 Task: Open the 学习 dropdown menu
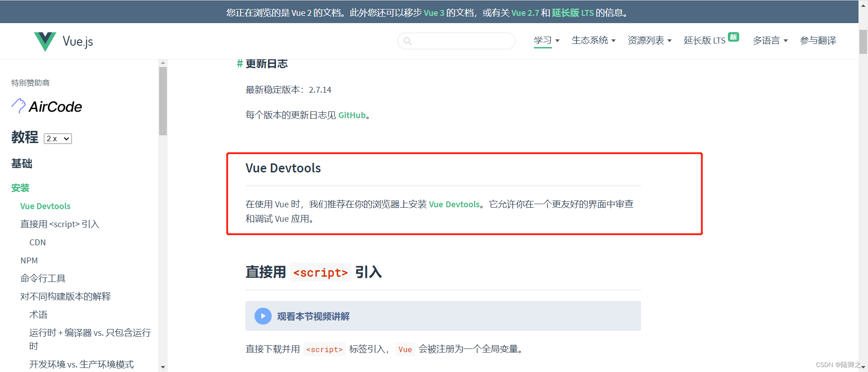[547, 40]
